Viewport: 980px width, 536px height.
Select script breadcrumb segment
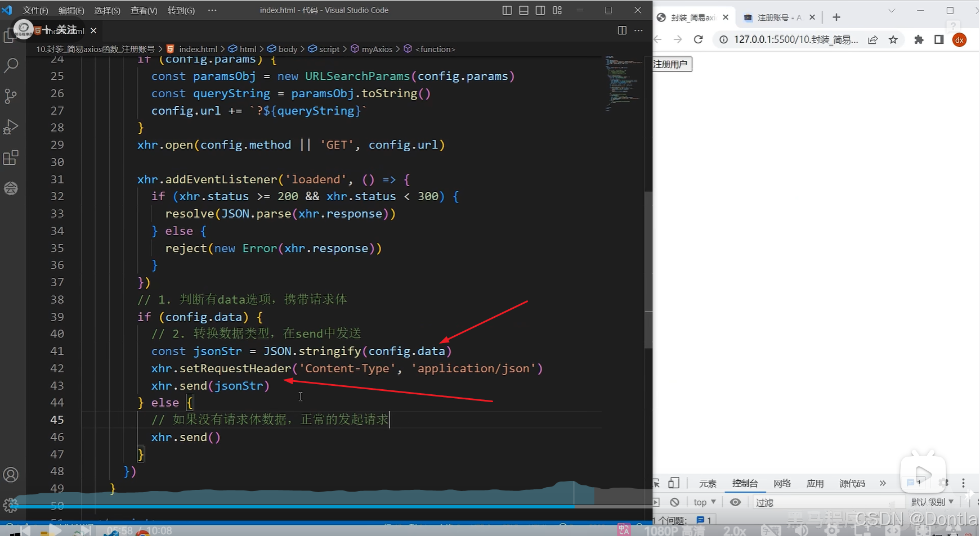[324, 49]
